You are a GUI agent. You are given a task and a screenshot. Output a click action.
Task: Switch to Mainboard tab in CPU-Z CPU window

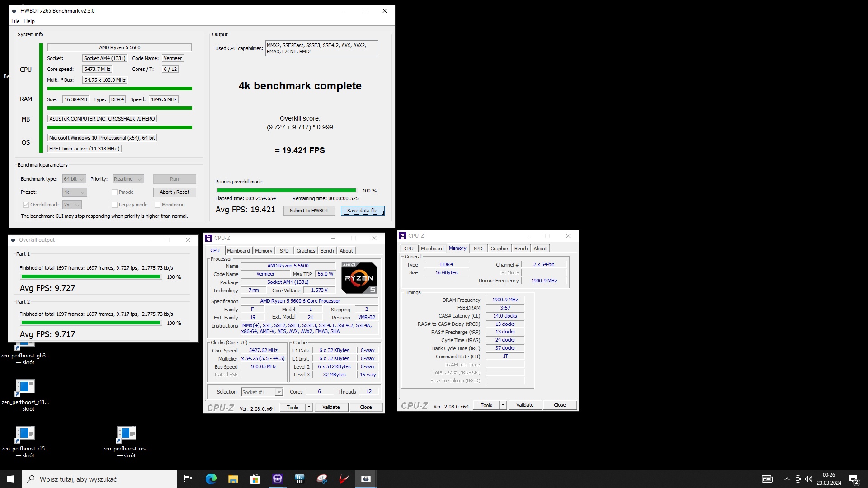tap(238, 251)
